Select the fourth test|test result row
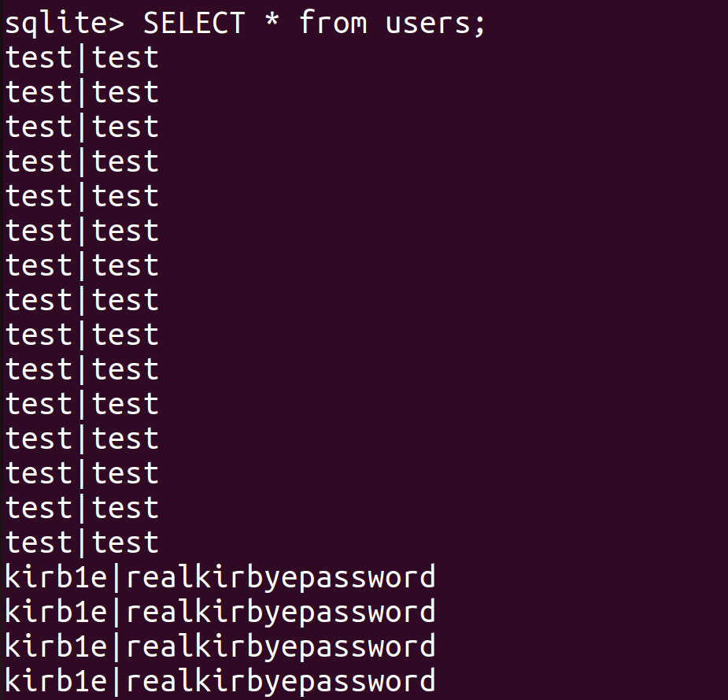Viewport: 728px width, 700px height. (82, 161)
